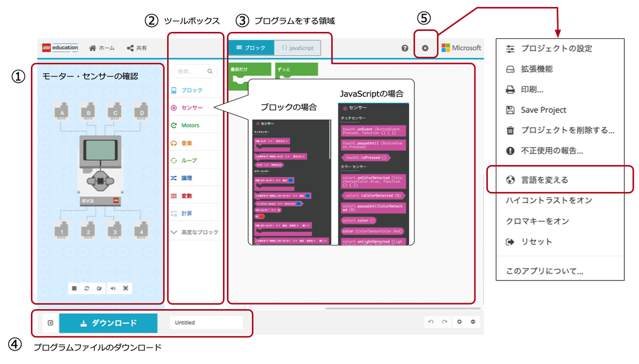Click the ダウンロード download button
Viewport: 639px width, 364px height.
pos(108,323)
